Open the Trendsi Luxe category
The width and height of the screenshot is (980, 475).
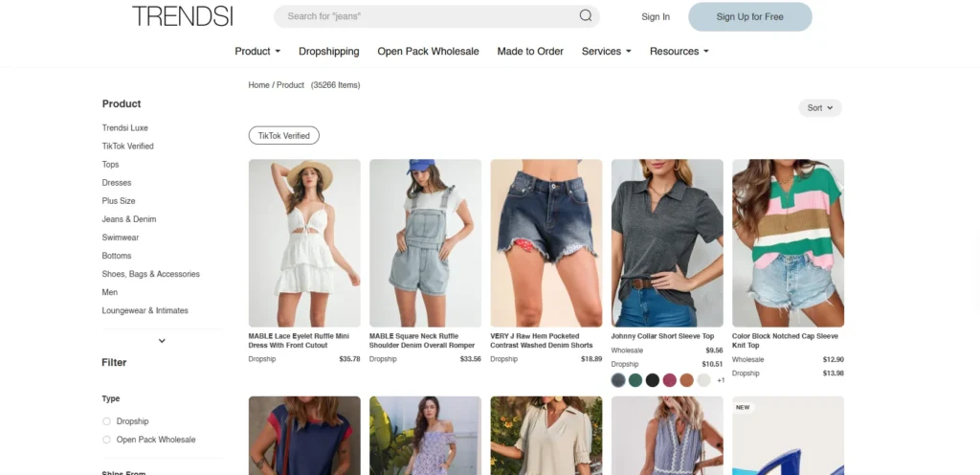125,127
